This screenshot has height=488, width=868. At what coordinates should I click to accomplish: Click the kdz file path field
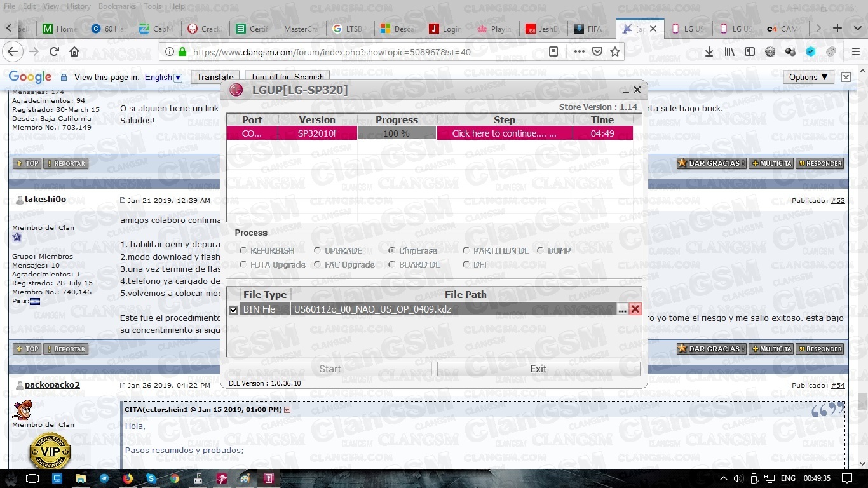(454, 309)
